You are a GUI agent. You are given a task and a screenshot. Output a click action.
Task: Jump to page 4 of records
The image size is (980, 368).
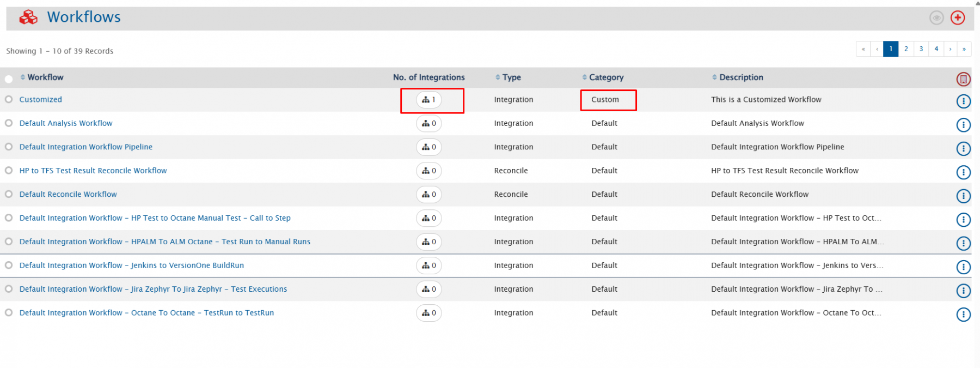pyautogui.click(x=936, y=49)
